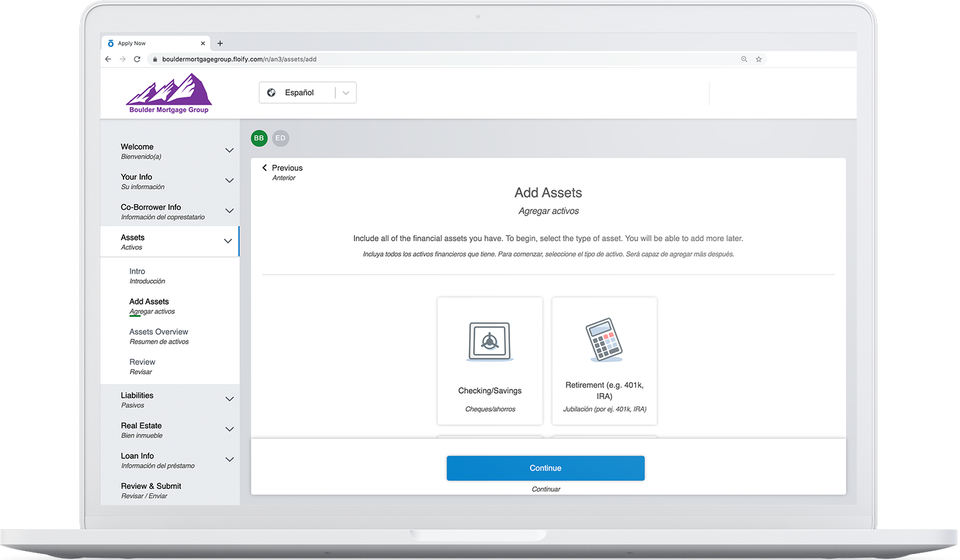This screenshot has height=560, width=960.
Task: Expand the Liabilities section
Action: [229, 399]
